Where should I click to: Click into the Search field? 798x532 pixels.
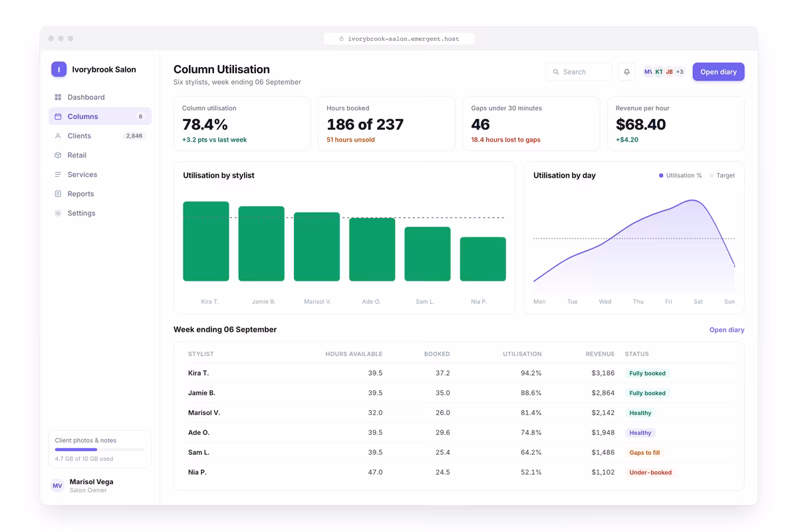point(579,72)
